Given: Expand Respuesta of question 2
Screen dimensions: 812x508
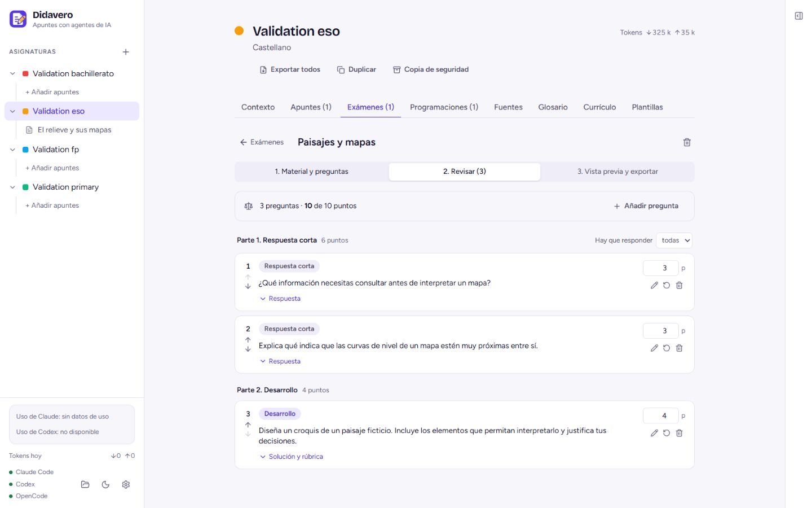Looking at the screenshot, I should [x=280, y=361].
